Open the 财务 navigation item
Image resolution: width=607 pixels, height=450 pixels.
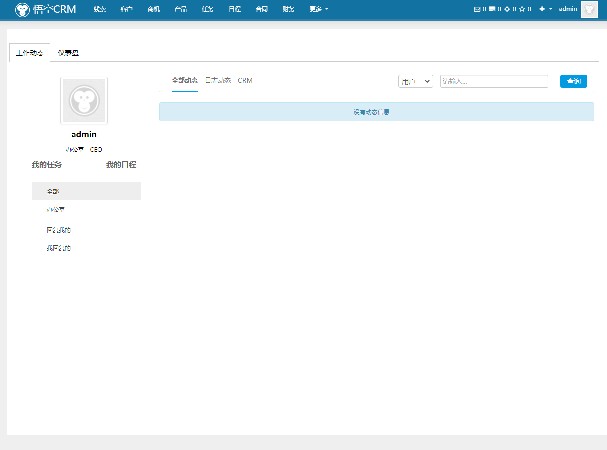288,9
